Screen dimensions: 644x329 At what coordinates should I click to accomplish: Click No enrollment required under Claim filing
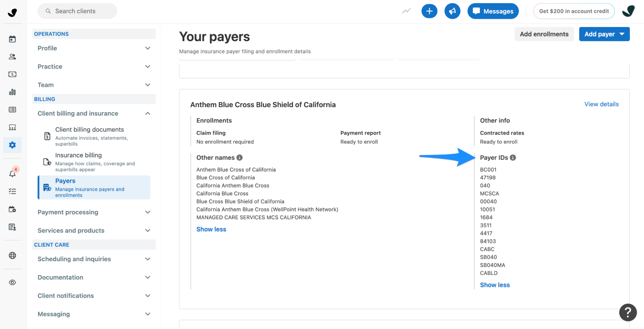[225, 142]
